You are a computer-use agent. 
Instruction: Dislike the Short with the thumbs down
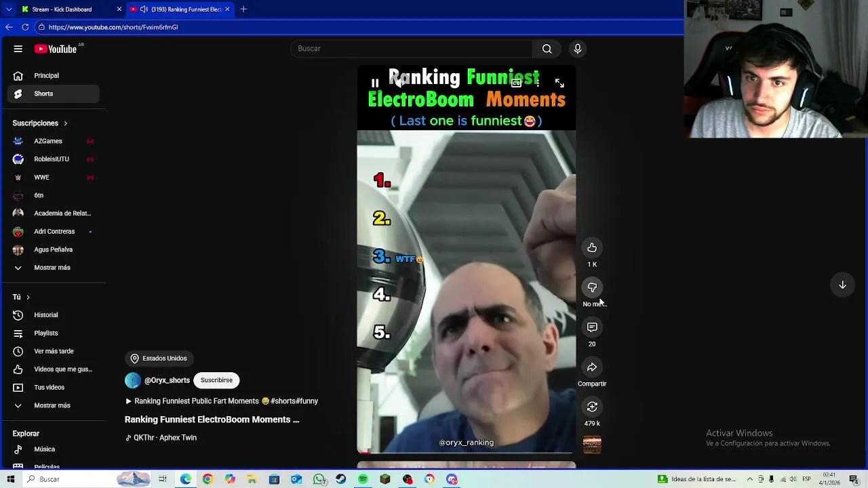click(592, 287)
